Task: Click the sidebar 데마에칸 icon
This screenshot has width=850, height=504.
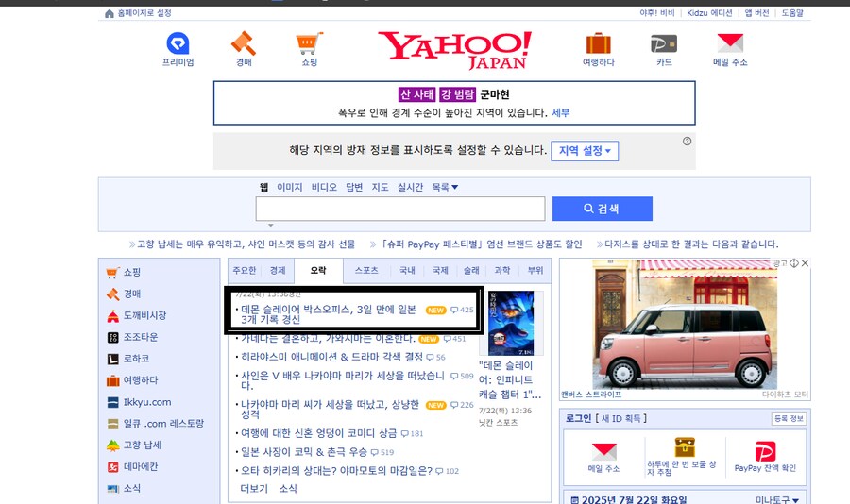Action: tap(112, 467)
